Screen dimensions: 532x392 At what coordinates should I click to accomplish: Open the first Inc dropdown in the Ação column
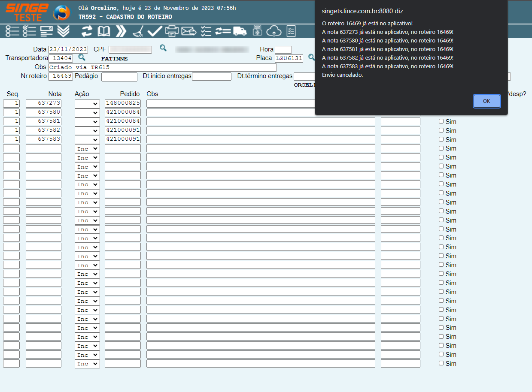pyautogui.click(x=87, y=148)
